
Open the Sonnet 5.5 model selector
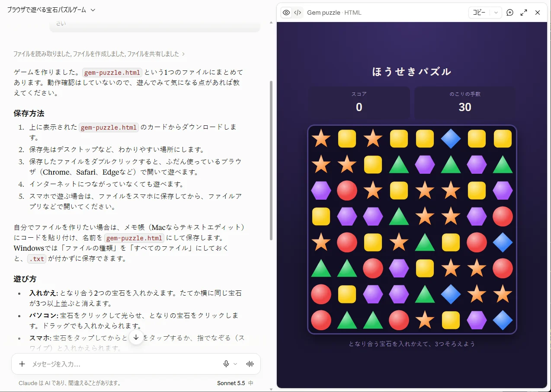click(x=235, y=383)
